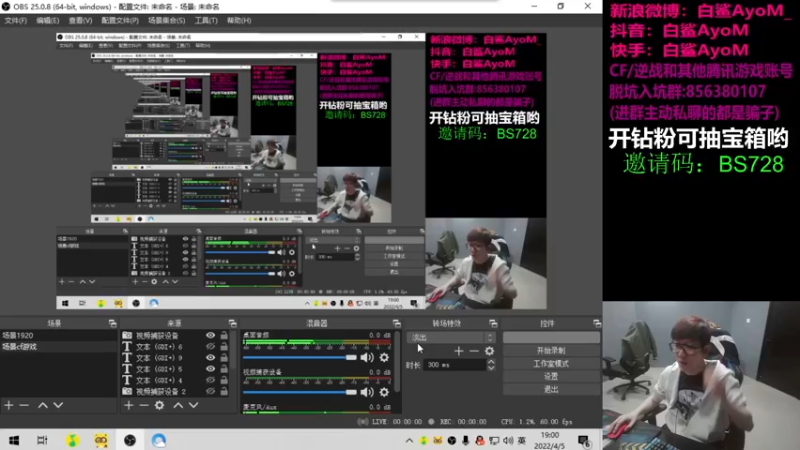Click the OBS icon in the taskbar
Screen dimensions: 800x450
pos(130,440)
